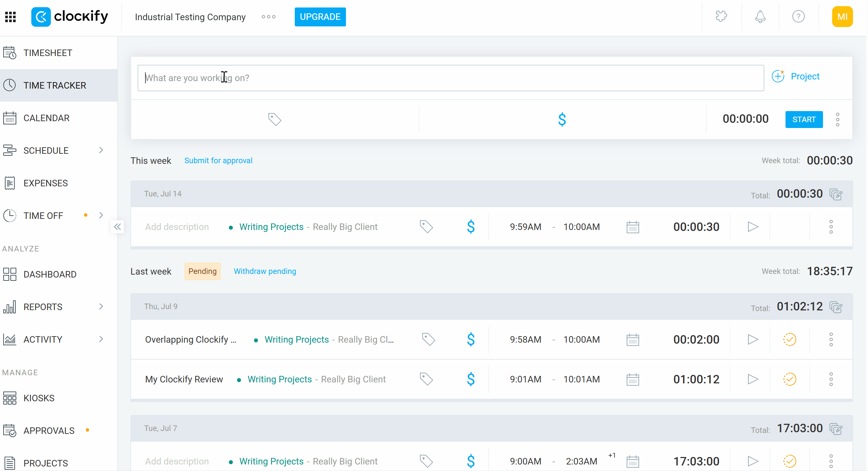The width and height of the screenshot is (868, 471).
Task: Expand the Activity submenu chevron
Action: tap(101, 339)
